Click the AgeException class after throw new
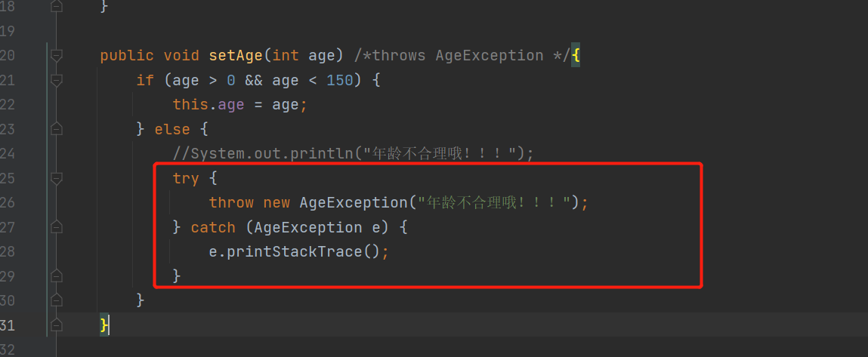 354,202
